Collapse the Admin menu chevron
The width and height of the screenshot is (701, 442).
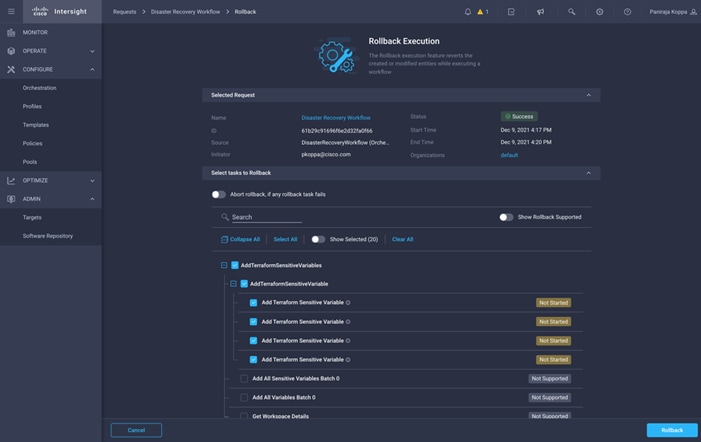pyautogui.click(x=92, y=199)
